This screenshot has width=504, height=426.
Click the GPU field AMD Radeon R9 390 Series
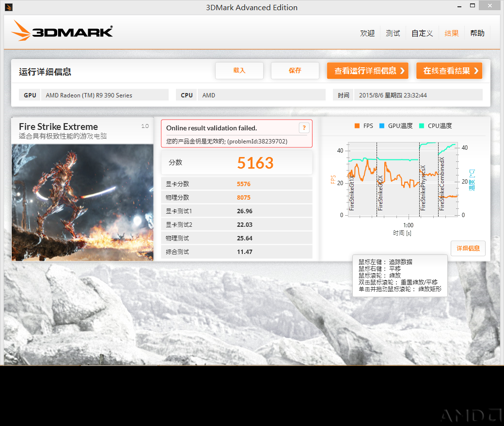(105, 95)
